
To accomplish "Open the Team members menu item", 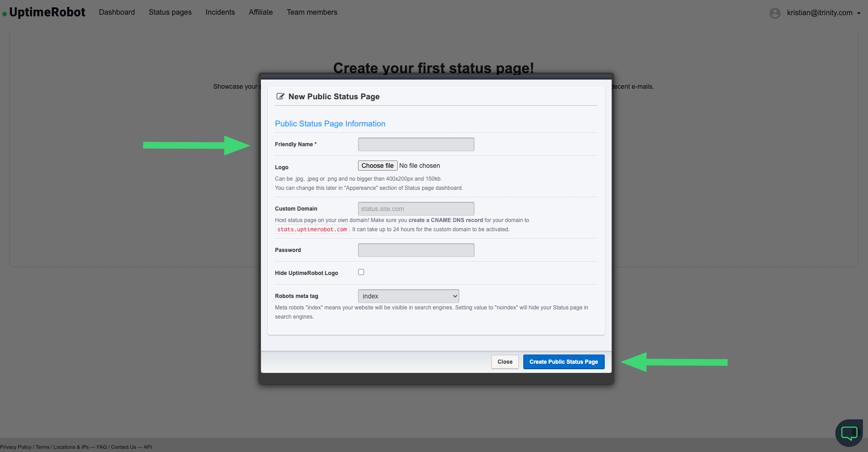I will tap(312, 12).
